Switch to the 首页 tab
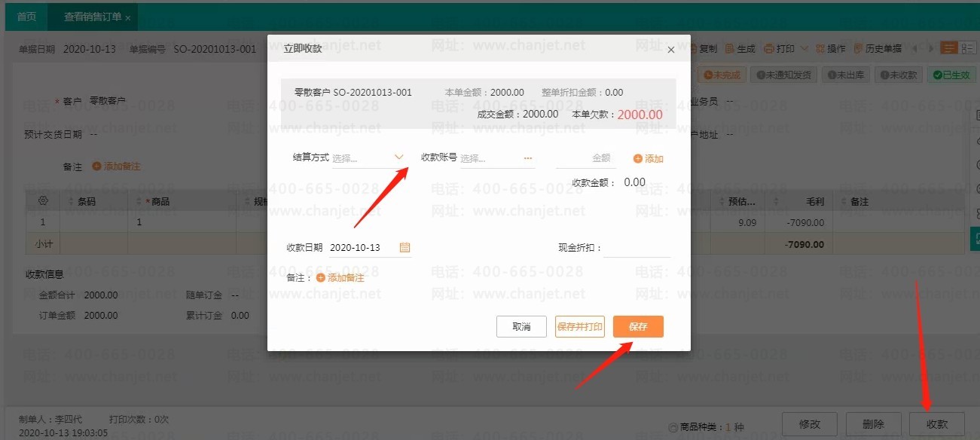Image resolution: width=980 pixels, height=440 pixels. (x=26, y=17)
